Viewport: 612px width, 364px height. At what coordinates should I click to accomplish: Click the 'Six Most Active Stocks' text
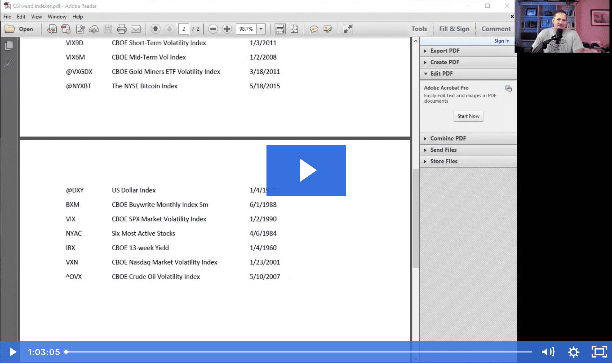coord(143,233)
